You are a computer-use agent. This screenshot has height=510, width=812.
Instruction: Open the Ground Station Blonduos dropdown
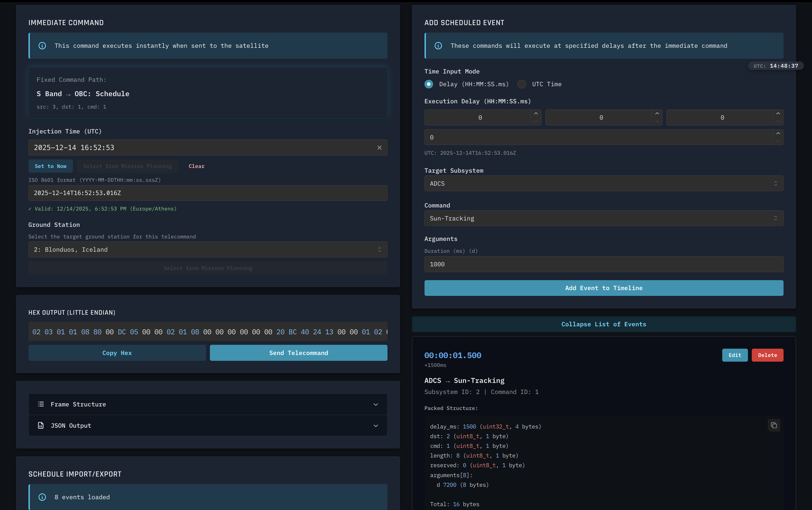tap(208, 249)
